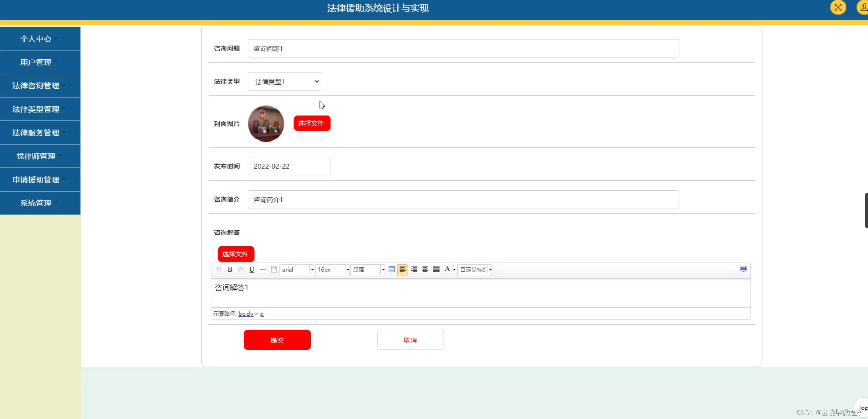Toggle align right in editor toolbar
Image resolution: width=868 pixels, height=419 pixels.
point(414,270)
